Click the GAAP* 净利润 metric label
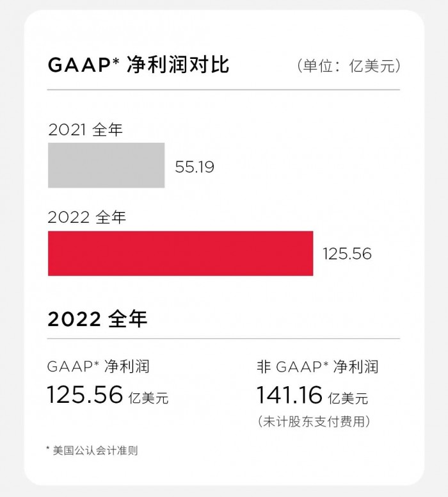Screen dimensions: 448x497 pyautogui.click(x=98, y=367)
